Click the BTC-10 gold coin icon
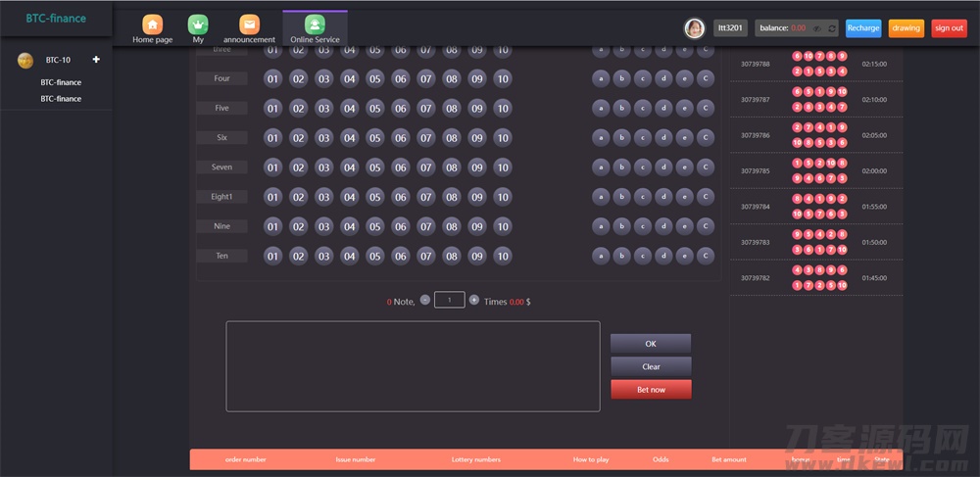 click(x=25, y=61)
